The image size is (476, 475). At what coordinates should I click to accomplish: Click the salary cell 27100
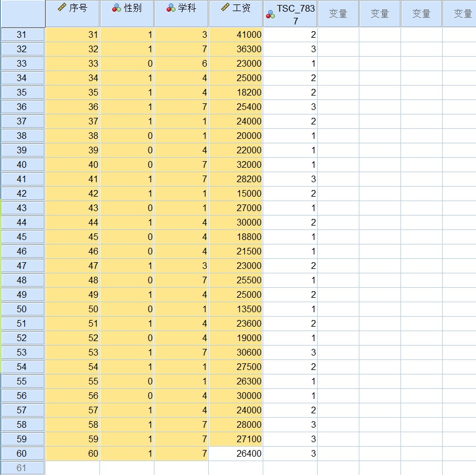[236, 439]
